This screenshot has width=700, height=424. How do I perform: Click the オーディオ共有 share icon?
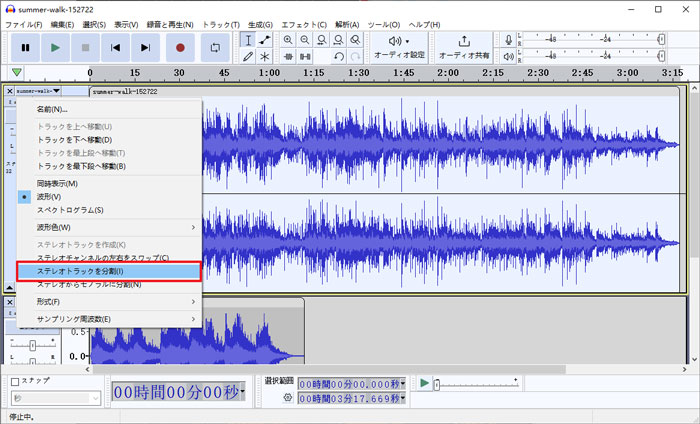[463, 40]
